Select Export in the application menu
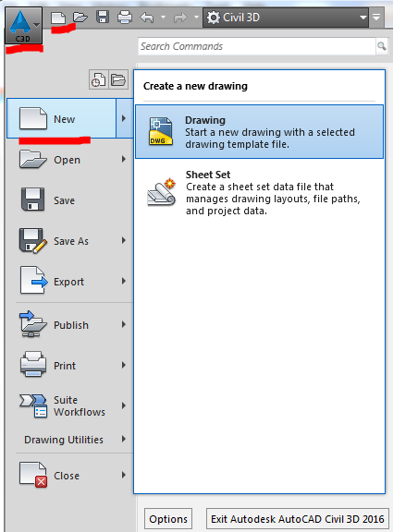The height and width of the screenshot is (532, 393). [x=69, y=282]
